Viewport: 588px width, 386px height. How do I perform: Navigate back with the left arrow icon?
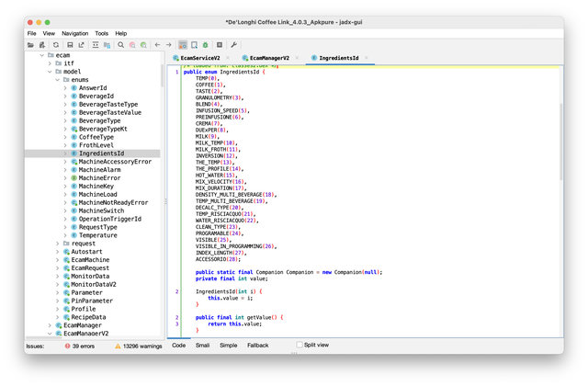click(x=157, y=45)
